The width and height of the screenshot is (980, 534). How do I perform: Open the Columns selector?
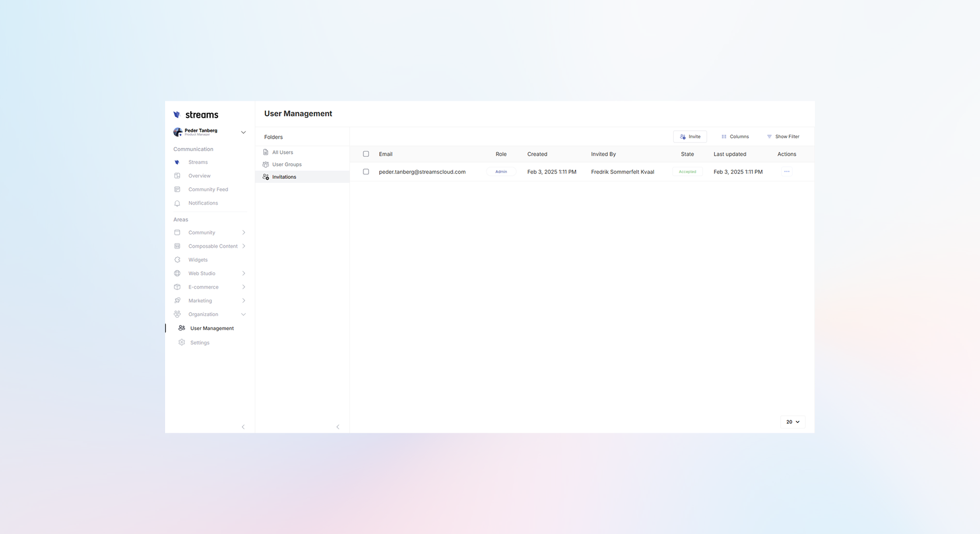pyautogui.click(x=735, y=136)
